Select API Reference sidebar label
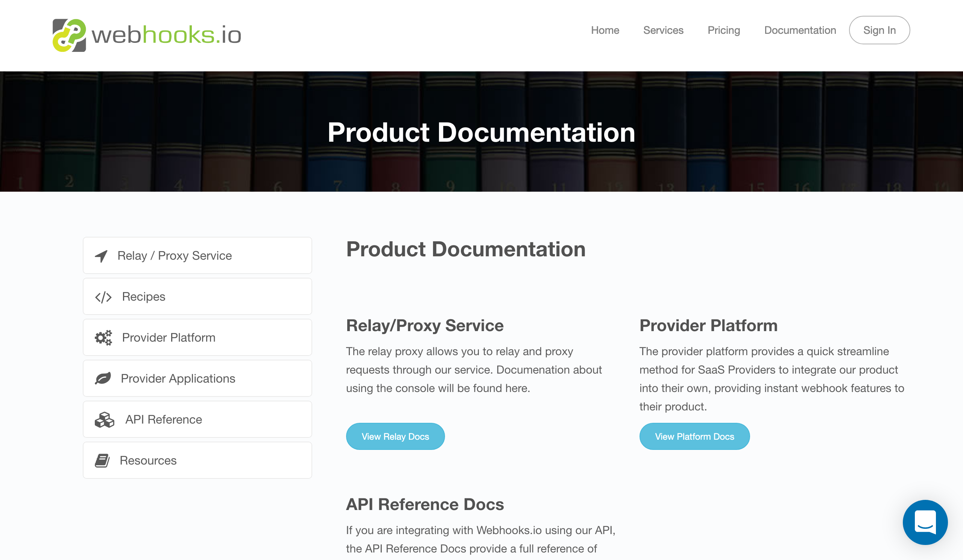The height and width of the screenshot is (560, 963). (x=164, y=419)
